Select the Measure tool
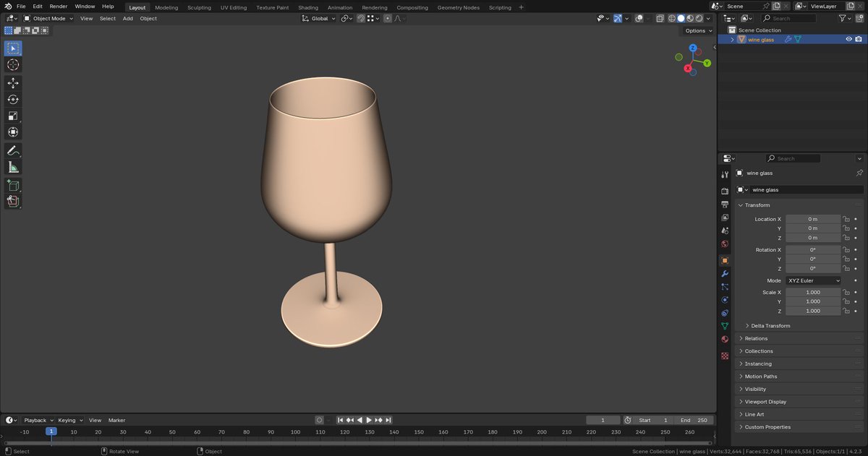The height and width of the screenshot is (456, 868). click(x=13, y=167)
